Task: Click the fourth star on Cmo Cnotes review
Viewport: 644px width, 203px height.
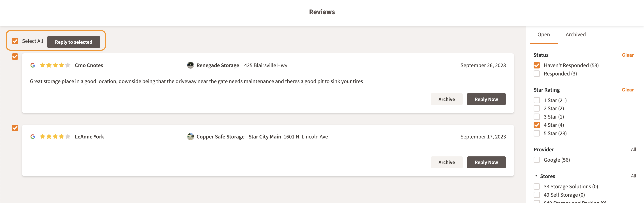Action: coord(61,65)
